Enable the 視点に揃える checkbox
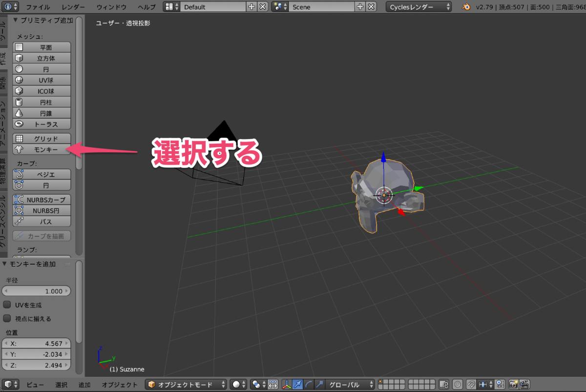The width and height of the screenshot is (586, 392). 7,318
